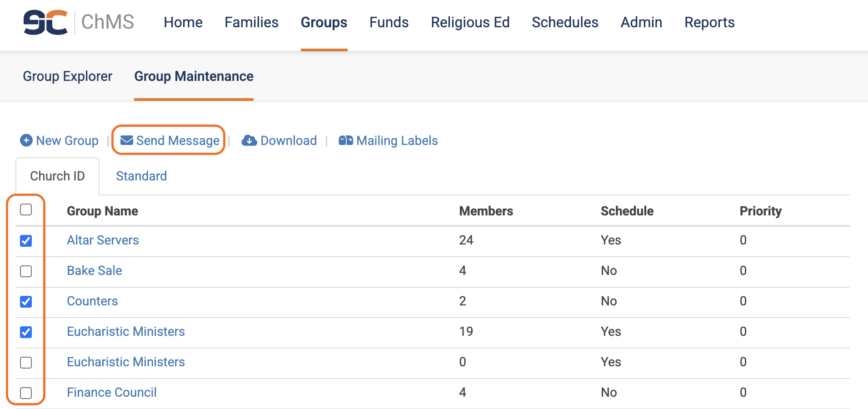Image resolution: width=868 pixels, height=409 pixels.
Task: Click the Send Message envelope icon
Action: click(x=127, y=140)
